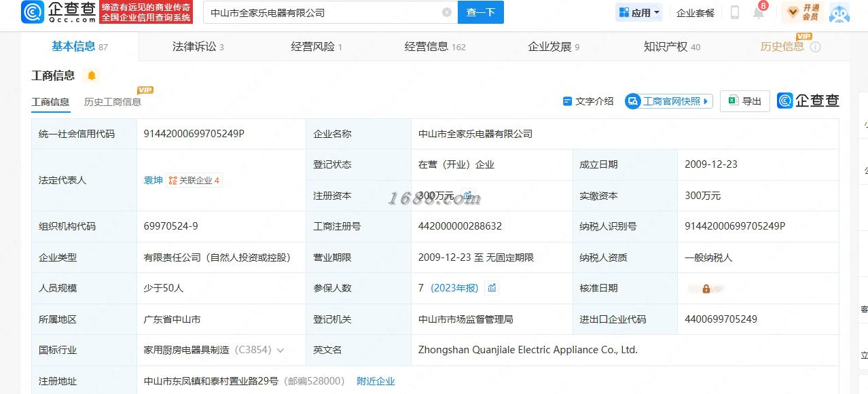Click the 所属地区 value 广东省中山市

(x=172, y=319)
